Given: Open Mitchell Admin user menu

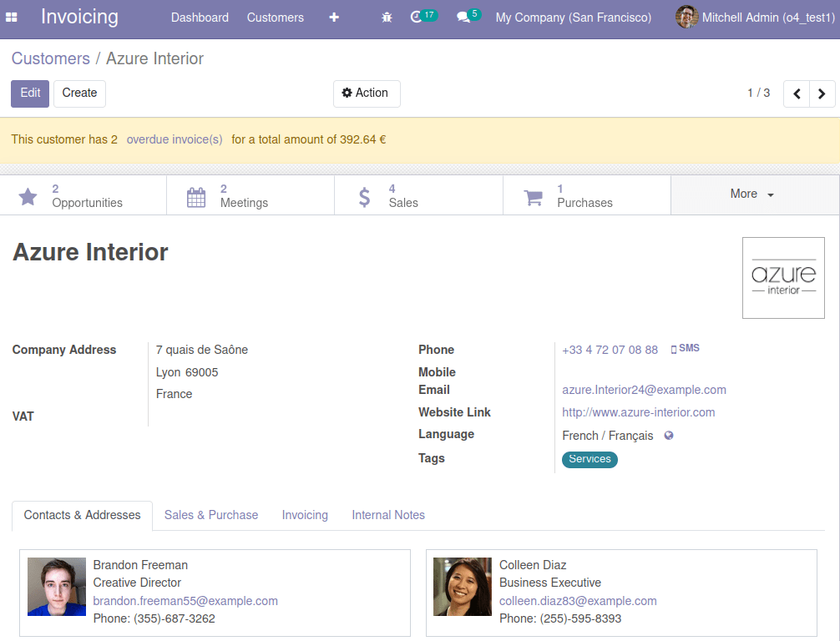Looking at the screenshot, I should [x=756, y=18].
